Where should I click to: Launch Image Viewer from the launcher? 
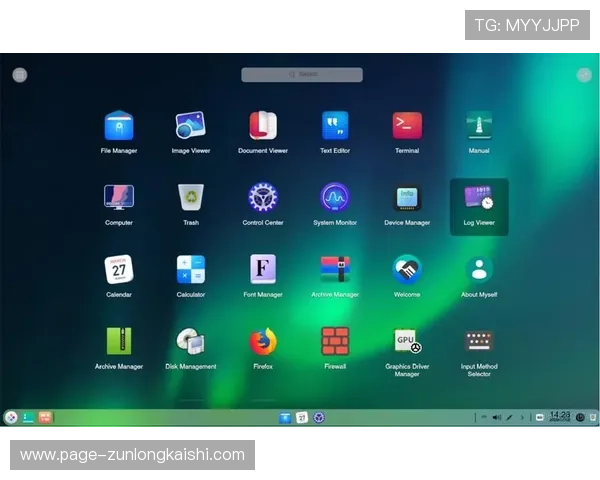(190, 126)
